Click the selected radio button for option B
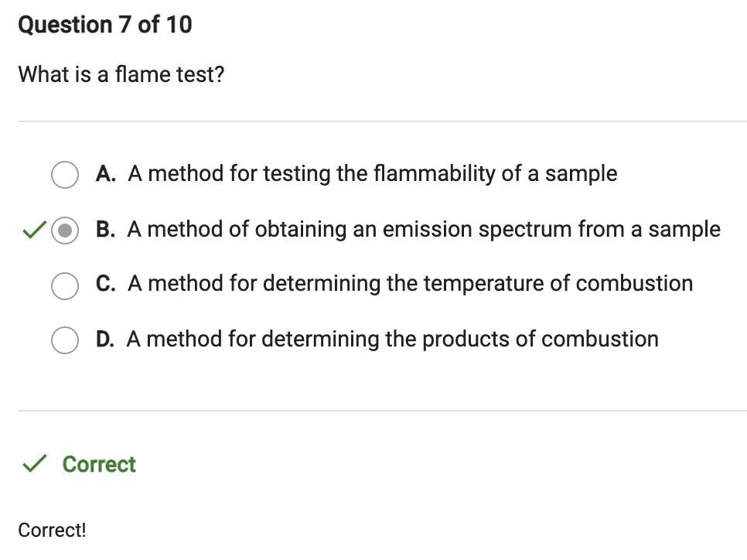This screenshot has width=747, height=560. pos(64,230)
